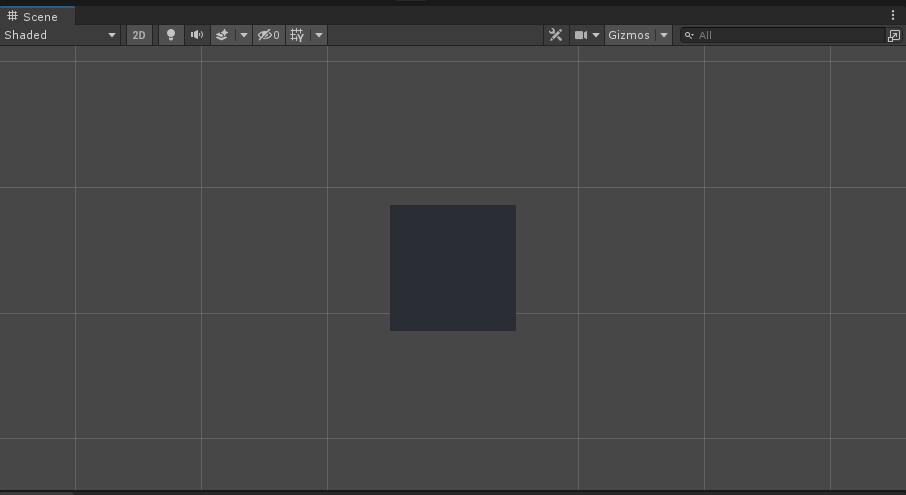Image resolution: width=906 pixels, height=495 pixels.
Task: Toggle 2D view mode
Action: [139, 35]
